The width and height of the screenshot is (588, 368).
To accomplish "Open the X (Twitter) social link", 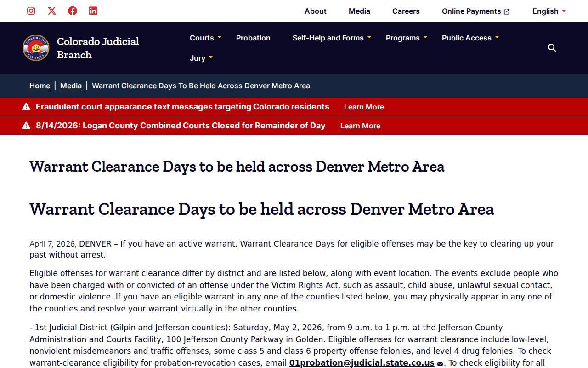I will 52,11.
